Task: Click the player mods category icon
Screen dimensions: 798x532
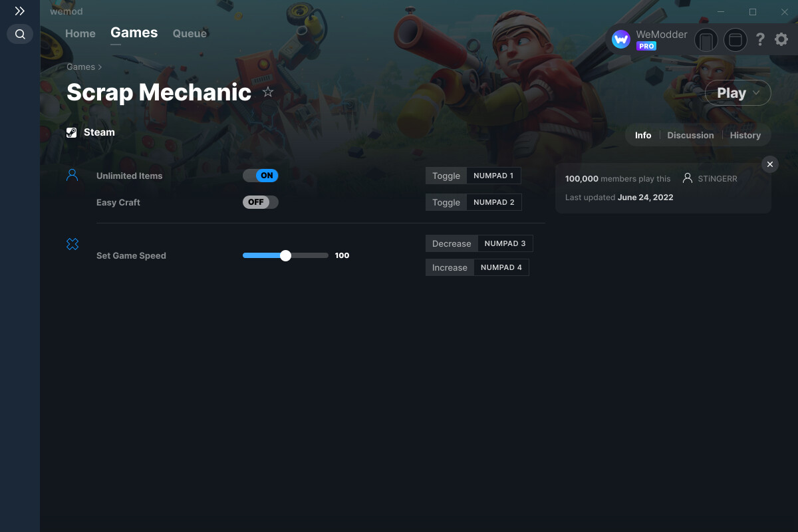Action: coord(72,174)
